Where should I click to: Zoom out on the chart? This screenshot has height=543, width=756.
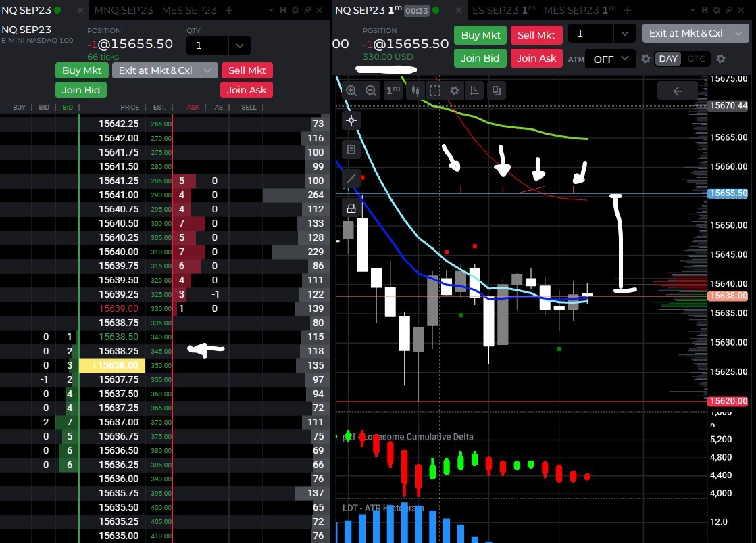(x=371, y=91)
